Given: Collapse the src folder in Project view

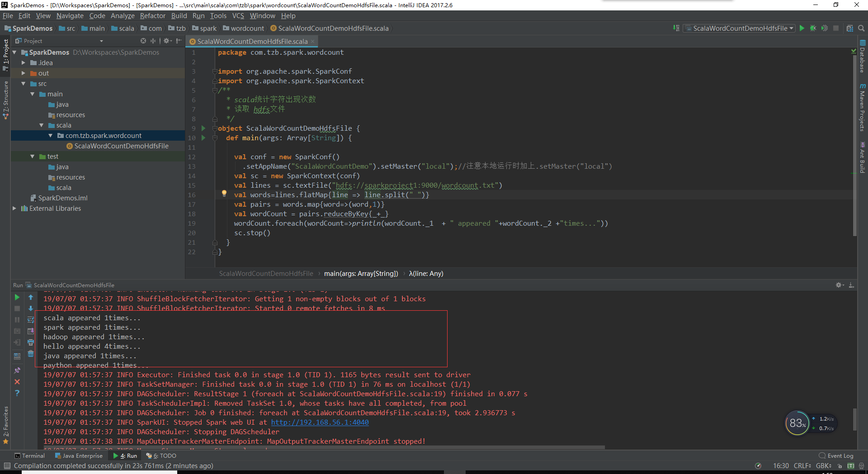Looking at the screenshot, I should coord(24,84).
